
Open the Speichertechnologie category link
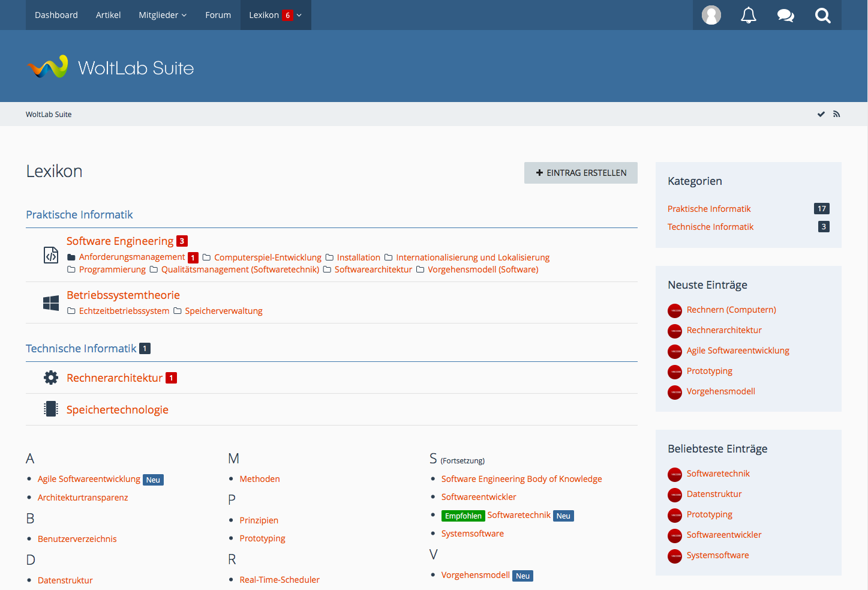(118, 410)
